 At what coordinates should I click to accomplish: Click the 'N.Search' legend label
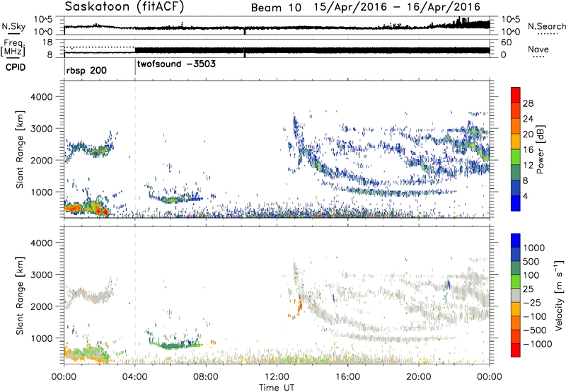pyautogui.click(x=547, y=26)
